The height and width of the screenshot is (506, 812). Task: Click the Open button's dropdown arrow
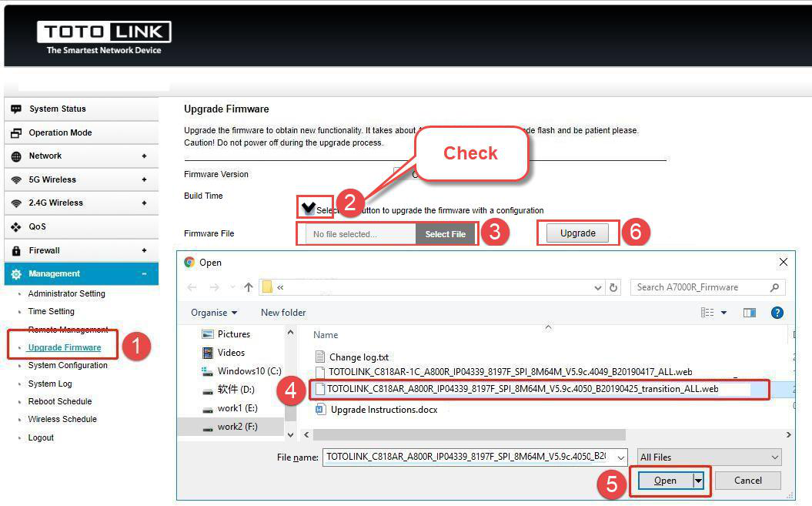pos(698,481)
